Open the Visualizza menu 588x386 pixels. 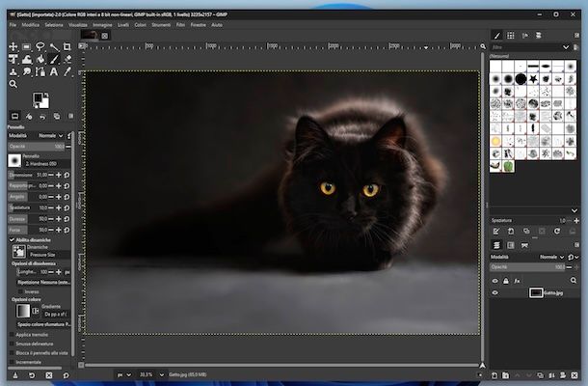click(78, 25)
